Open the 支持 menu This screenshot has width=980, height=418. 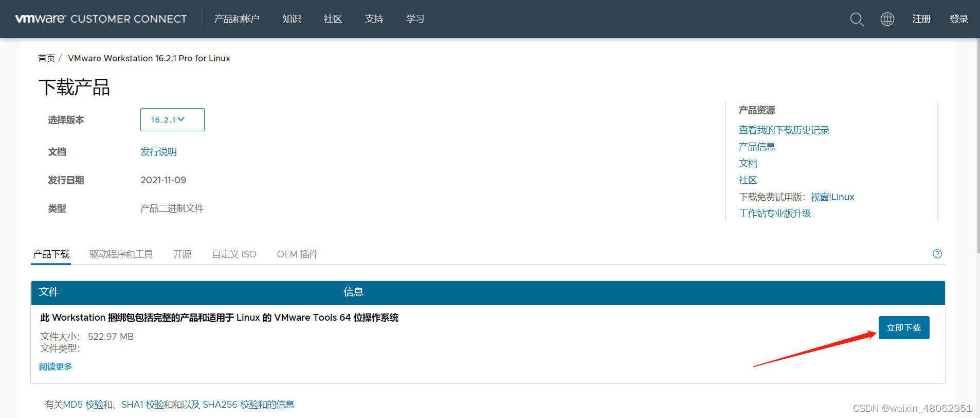point(374,19)
